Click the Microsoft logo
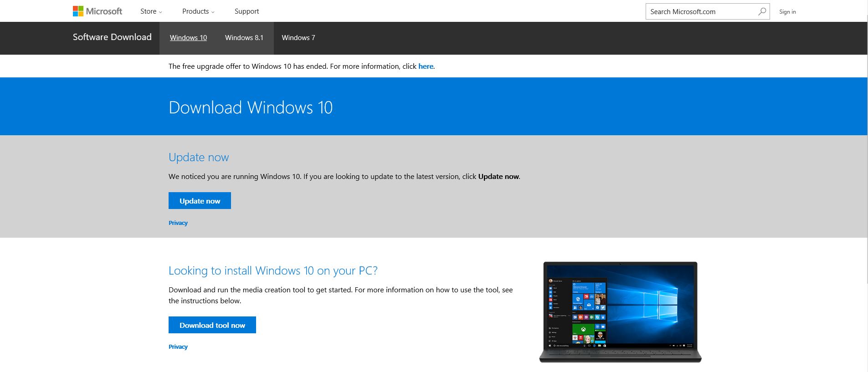This screenshot has height=372, width=868. pos(98,11)
